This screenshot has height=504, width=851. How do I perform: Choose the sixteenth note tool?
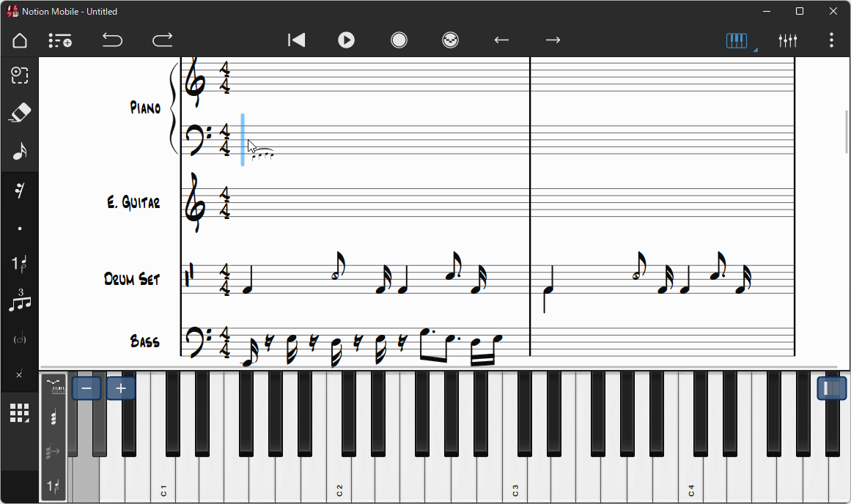[20, 152]
